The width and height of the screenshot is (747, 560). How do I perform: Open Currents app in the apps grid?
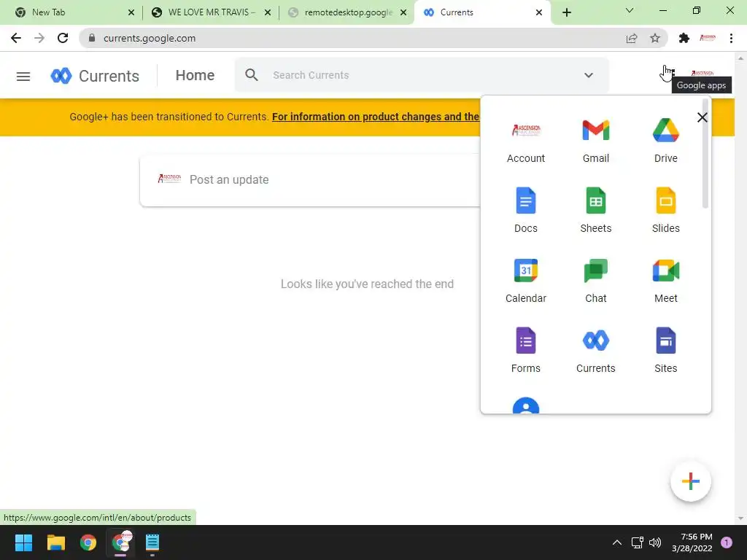point(595,351)
